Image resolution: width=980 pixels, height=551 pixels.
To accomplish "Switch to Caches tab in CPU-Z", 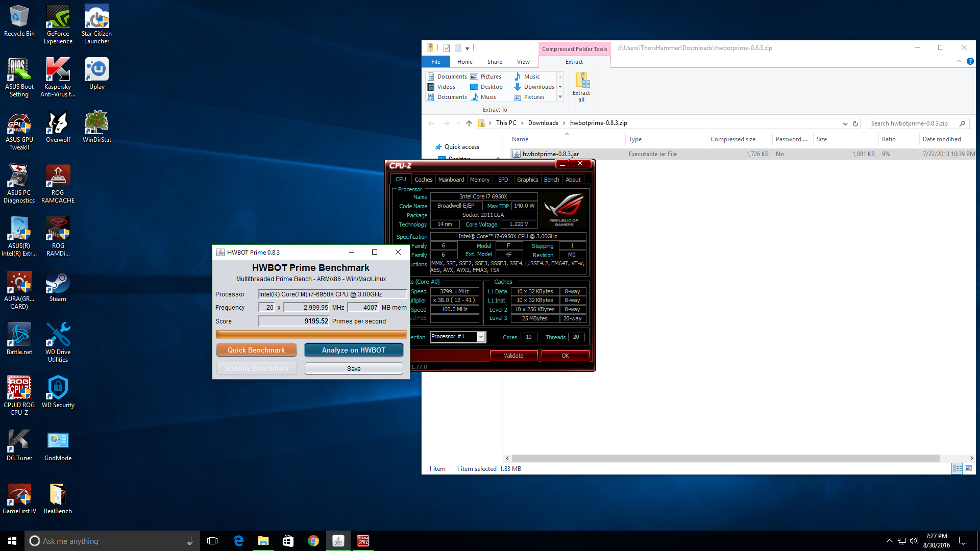I will 423,180.
